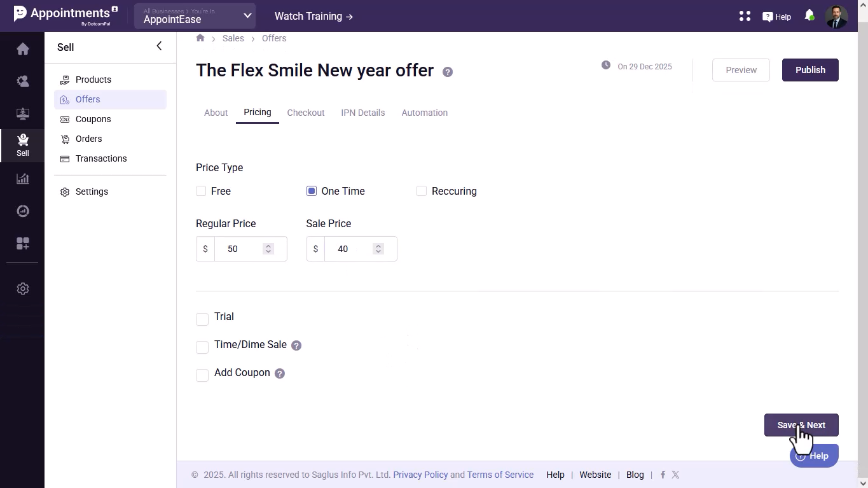
Task: Open the contacts icon in left rail
Action: point(23,81)
